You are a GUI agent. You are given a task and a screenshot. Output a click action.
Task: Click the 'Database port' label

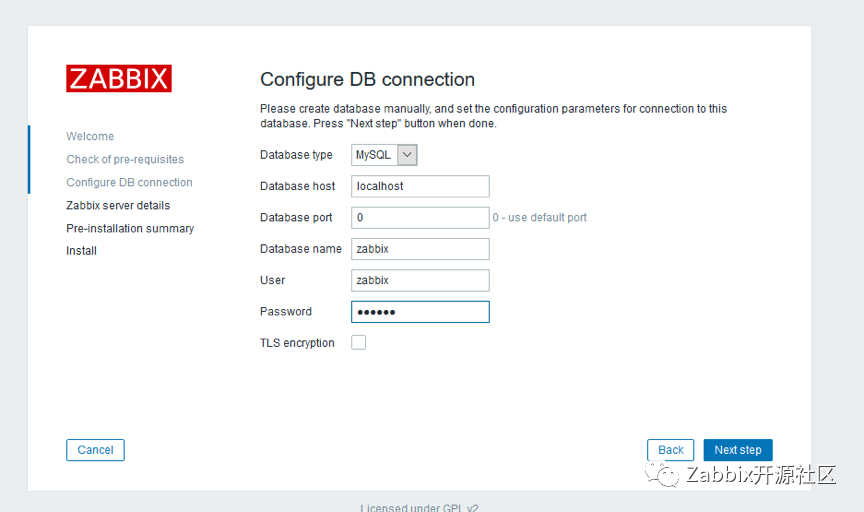tap(296, 218)
